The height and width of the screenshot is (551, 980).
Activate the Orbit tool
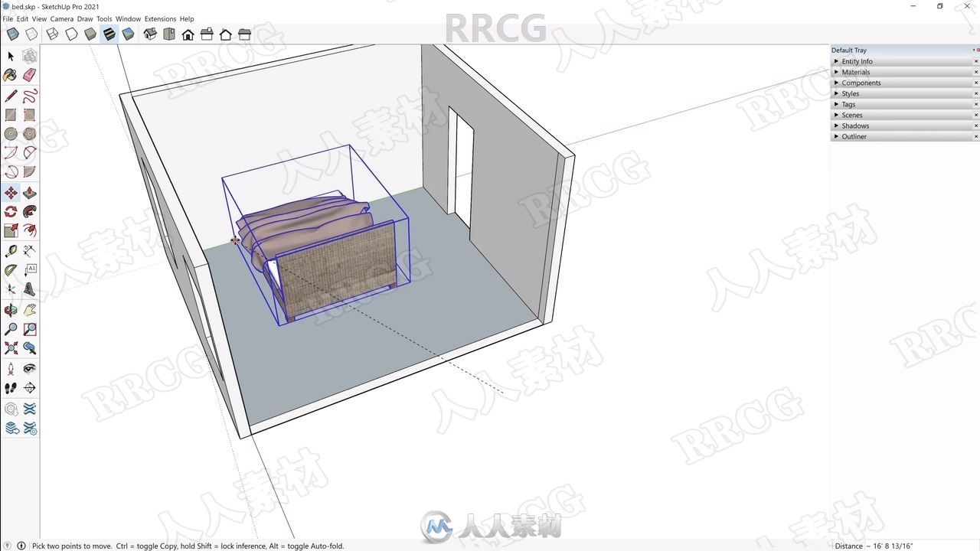(x=11, y=311)
